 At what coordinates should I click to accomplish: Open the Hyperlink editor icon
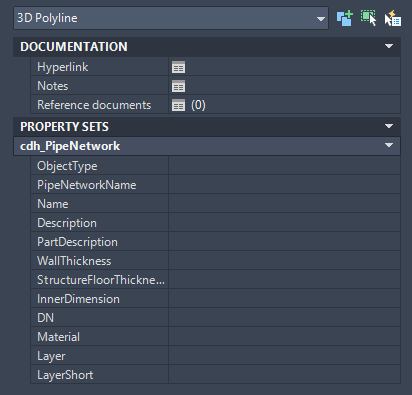tap(178, 67)
